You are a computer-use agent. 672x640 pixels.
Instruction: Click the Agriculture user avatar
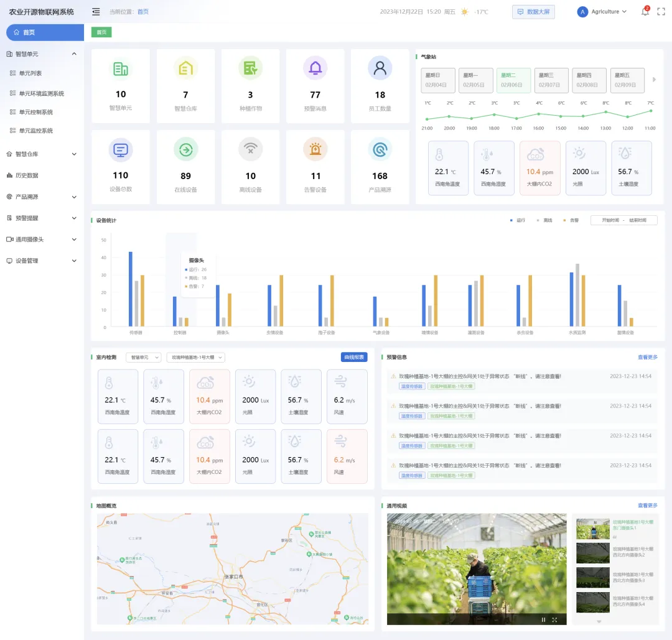582,12
